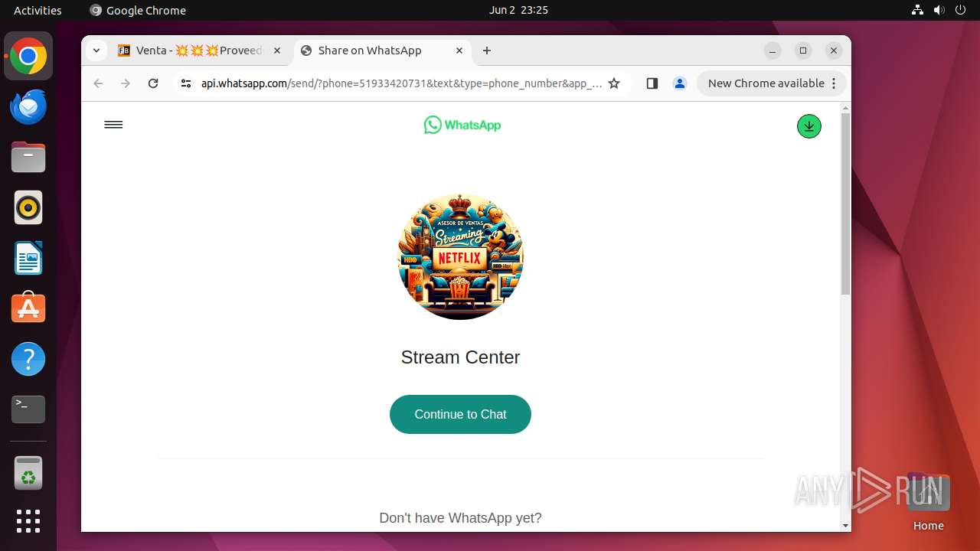Launch Thunderbird Mail from the dock
Viewport: 980px width, 551px height.
pos(28,107)
